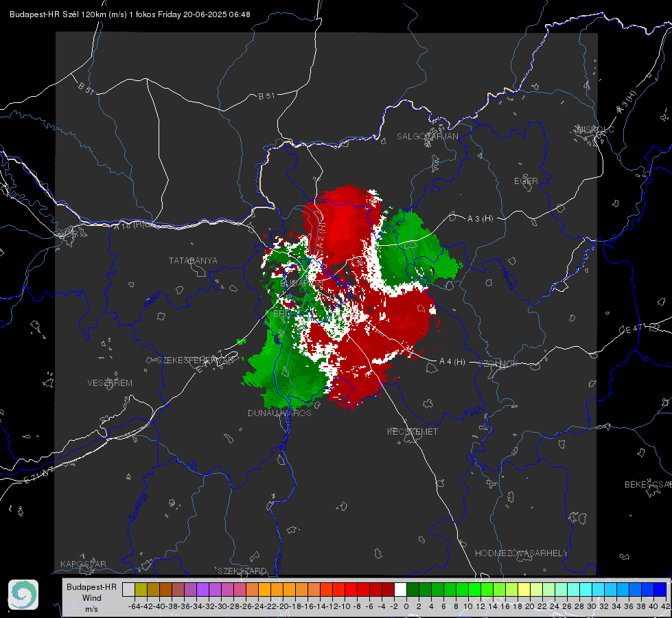Click the A 4 (H) road label
The image size is (672, 618).
pos(452,362)
